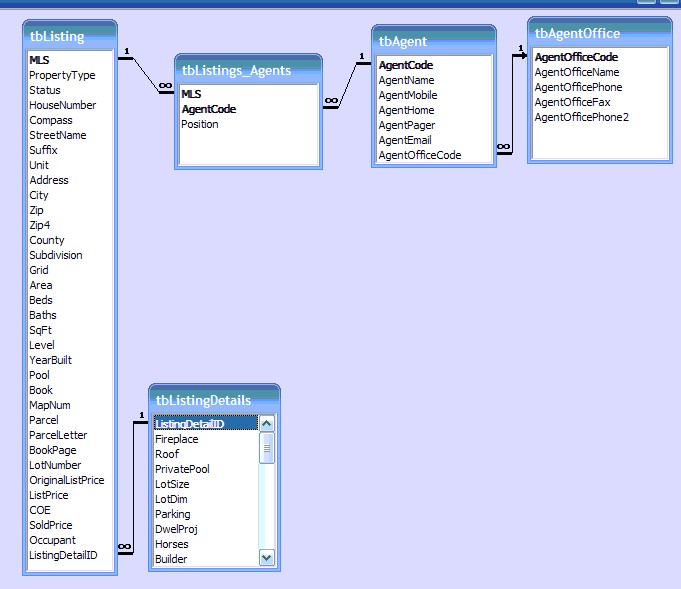
Task: Click the scrollbar thumb in tbListingDetails list
Action: [267, 448]
